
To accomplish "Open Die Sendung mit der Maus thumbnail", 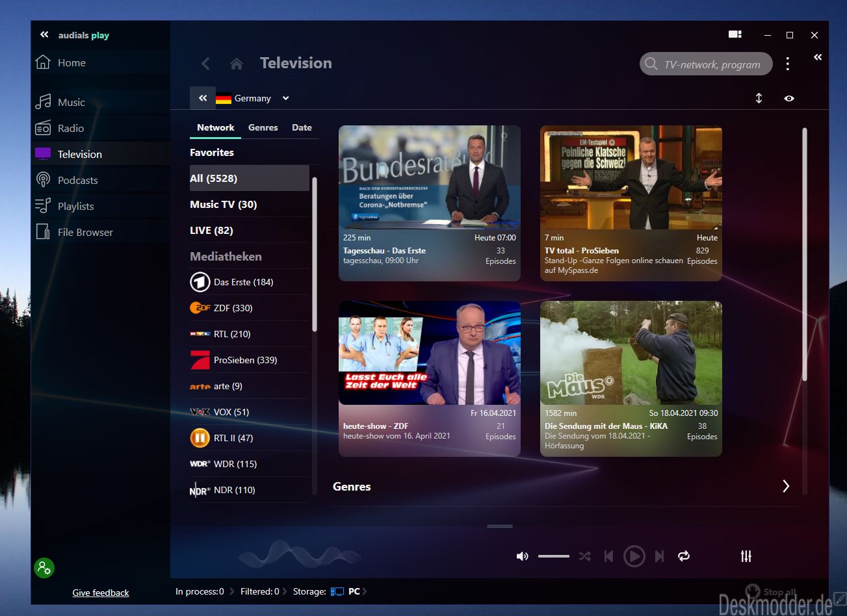I will pyautogui.click(x=631, y=353).
